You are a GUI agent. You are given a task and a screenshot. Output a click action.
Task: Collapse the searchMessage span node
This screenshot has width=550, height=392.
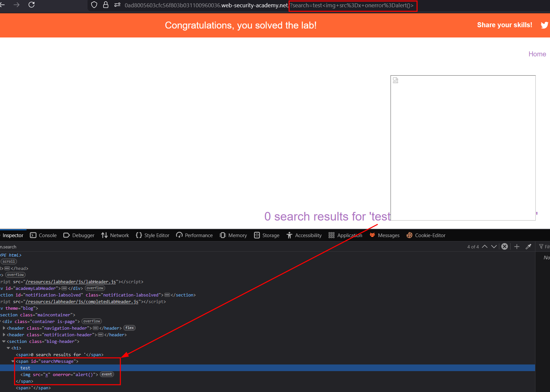pos(13,361)
